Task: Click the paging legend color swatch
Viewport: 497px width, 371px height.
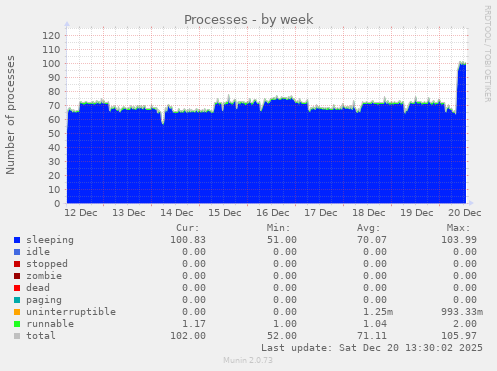Action: 17,300
